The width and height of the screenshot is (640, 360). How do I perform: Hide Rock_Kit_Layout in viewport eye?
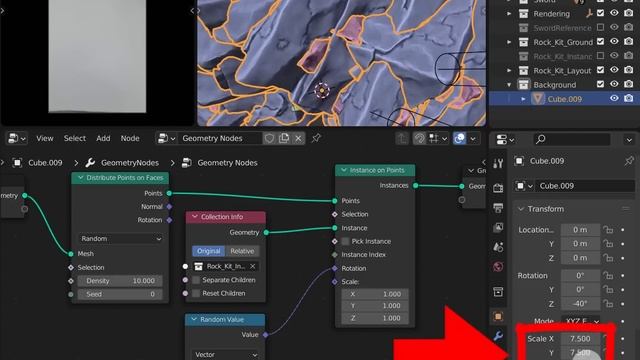[614, 70]
